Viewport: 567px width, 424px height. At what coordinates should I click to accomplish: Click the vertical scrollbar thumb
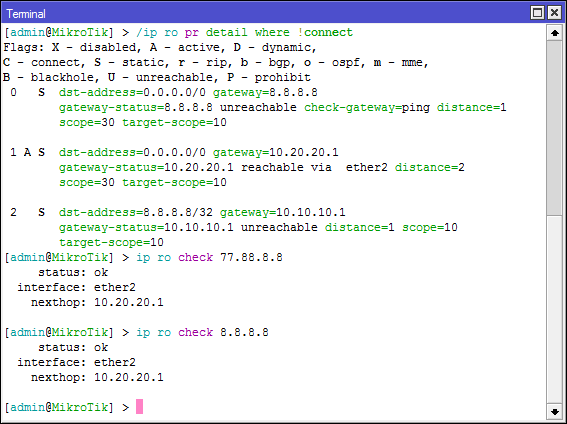point(554,128)
